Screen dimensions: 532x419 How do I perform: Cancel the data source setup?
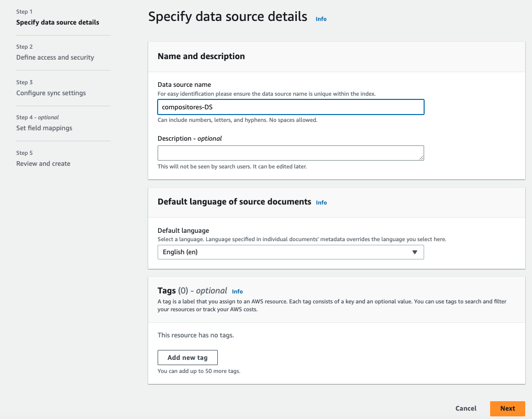coord(466,409)
